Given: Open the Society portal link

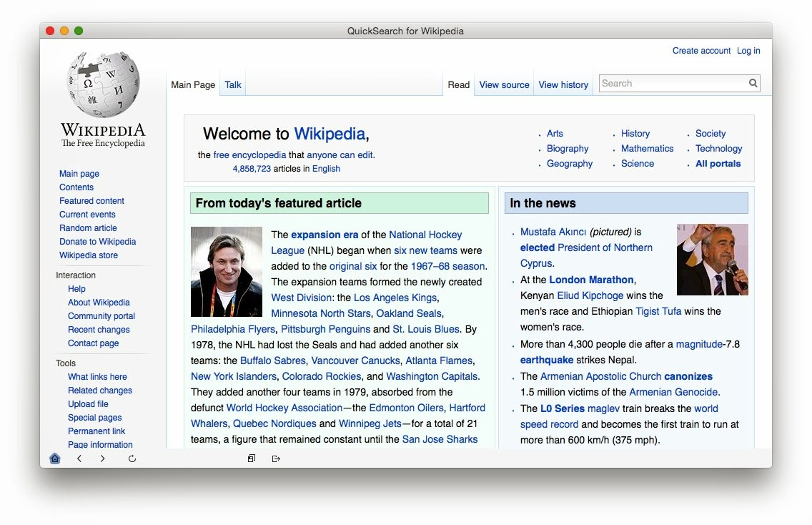Looking at the screenshot, I should tap(710, 133).
